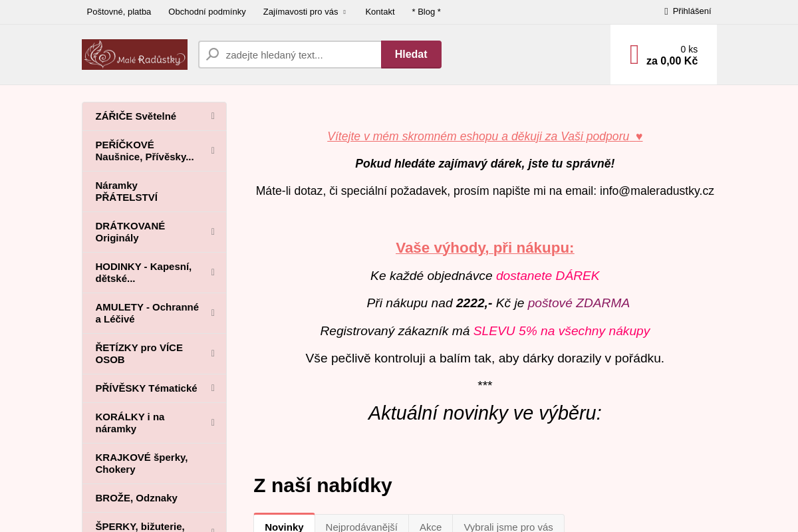Open the Akce tab
The width and height of the screenshot is (798, 532).
(430, 526)
